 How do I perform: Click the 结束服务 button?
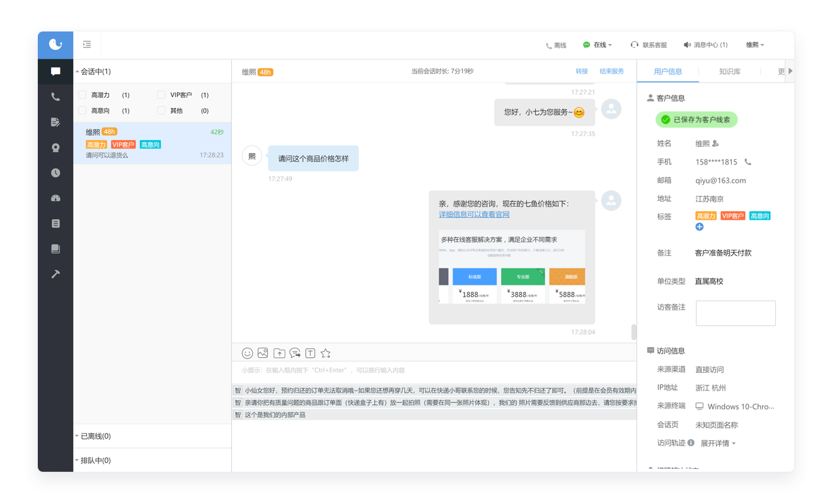pyautogui.click(x=611, y=72)
